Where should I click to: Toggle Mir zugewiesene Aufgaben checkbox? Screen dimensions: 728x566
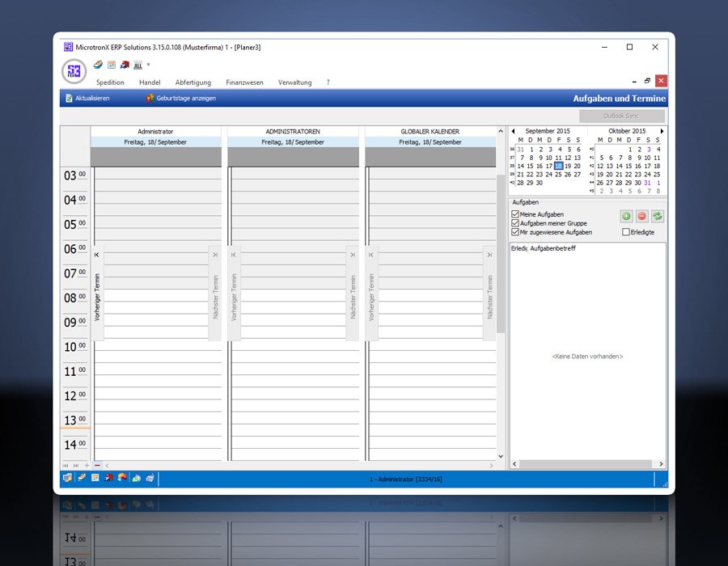515,232
